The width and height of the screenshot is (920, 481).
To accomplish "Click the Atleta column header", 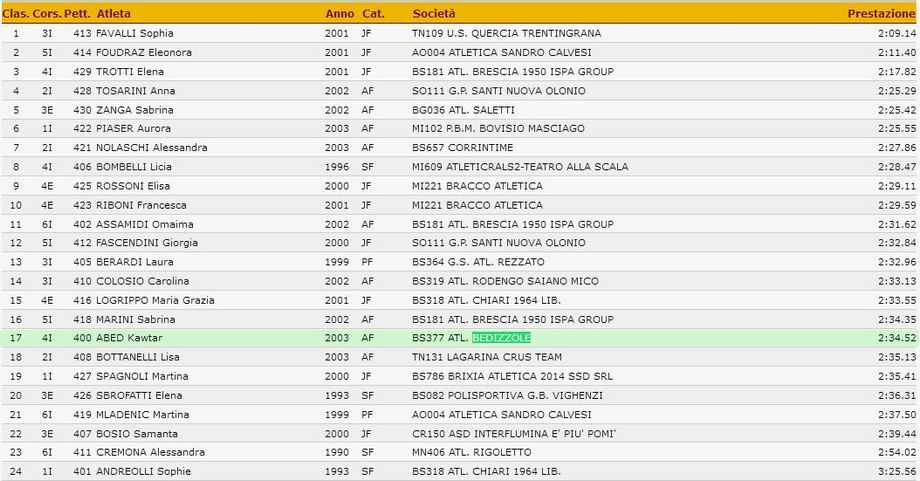I will point(114,13).
